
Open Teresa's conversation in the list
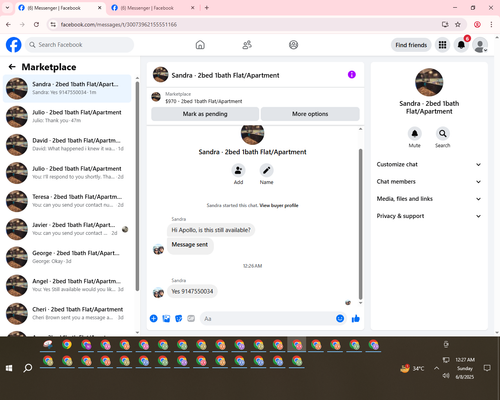click(x=67, y=201)
